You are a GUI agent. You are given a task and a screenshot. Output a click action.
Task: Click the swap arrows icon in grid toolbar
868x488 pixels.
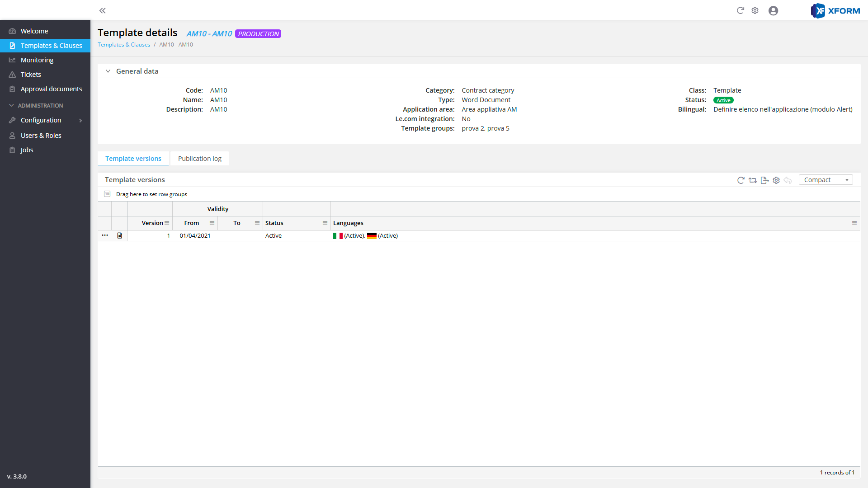click(753, 180)
